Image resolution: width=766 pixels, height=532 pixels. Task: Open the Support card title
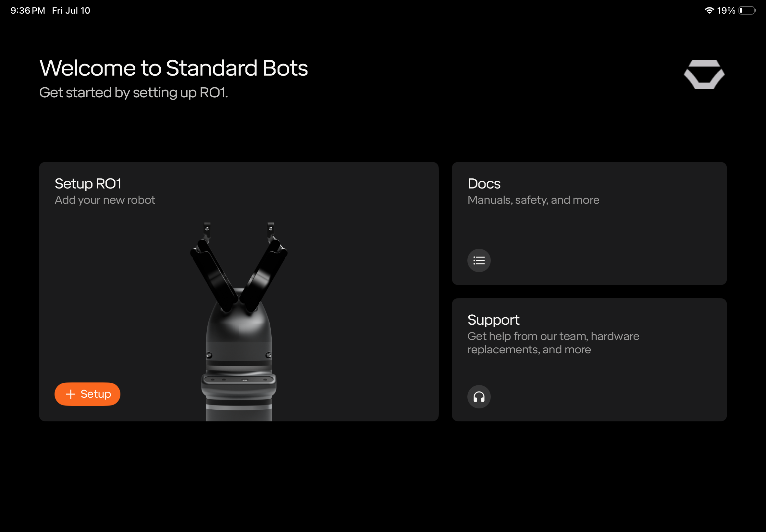click(x=493, y=320)
